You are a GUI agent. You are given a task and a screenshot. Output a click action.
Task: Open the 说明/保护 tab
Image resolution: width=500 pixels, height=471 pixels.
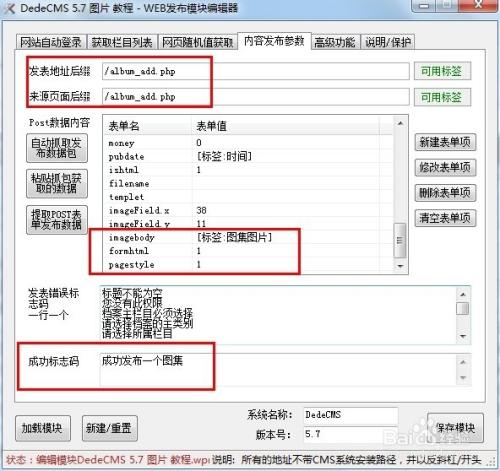(x=388, y=42)
